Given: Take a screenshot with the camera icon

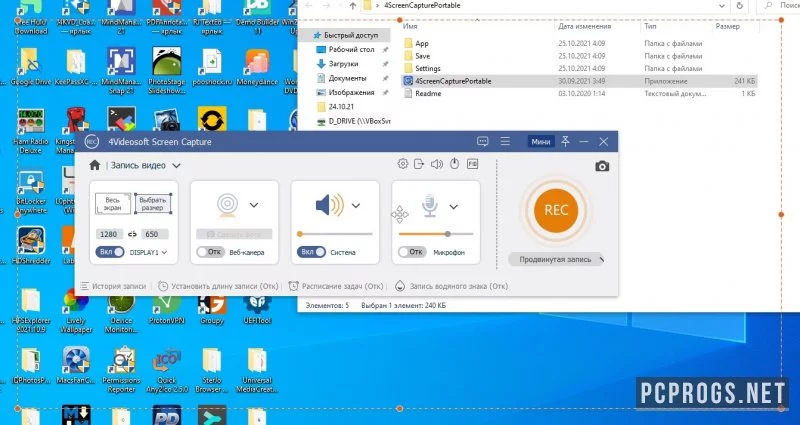Looking at the screenshot, I should point(602,166).
